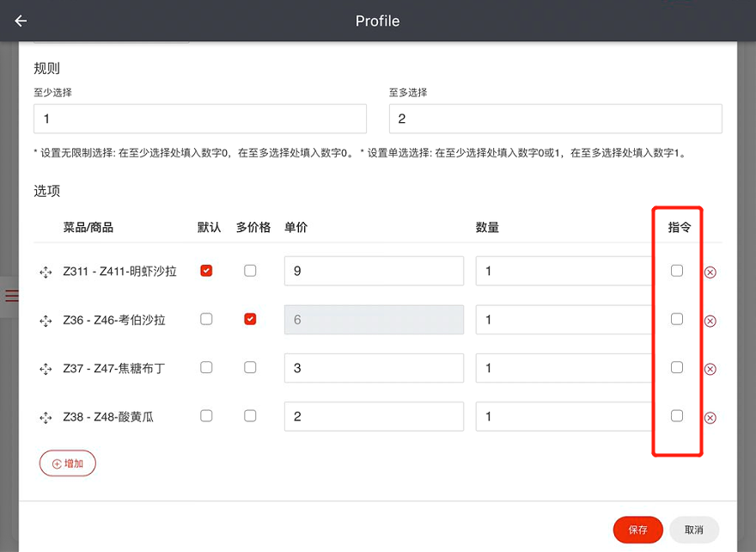Edit 数量 field for Z36 考伯沙拉

[x=564, y=320]
